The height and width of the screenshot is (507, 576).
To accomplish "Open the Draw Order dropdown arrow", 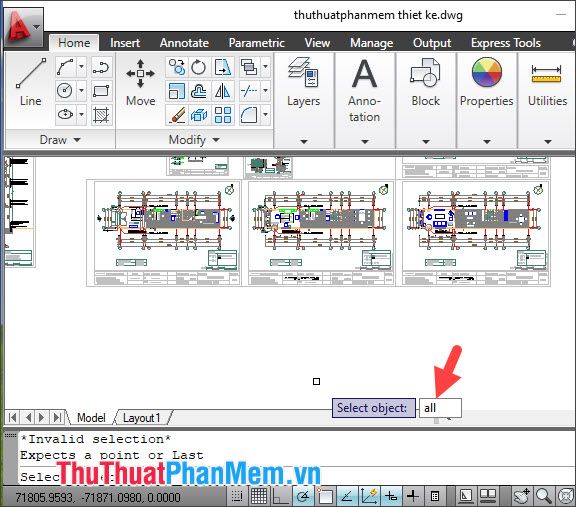I will [265, 68].
